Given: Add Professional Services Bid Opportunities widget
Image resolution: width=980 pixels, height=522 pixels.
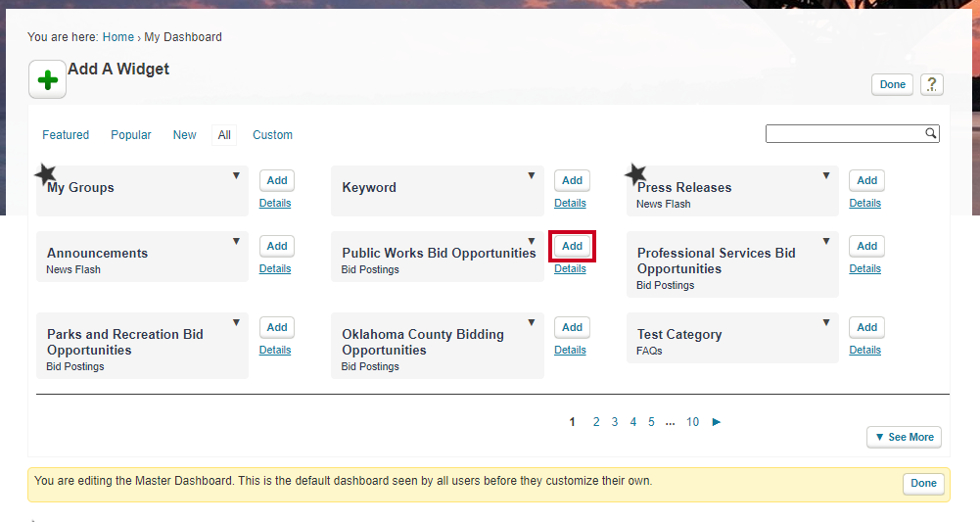Looking at the screenshot, I should click(866, 246).
